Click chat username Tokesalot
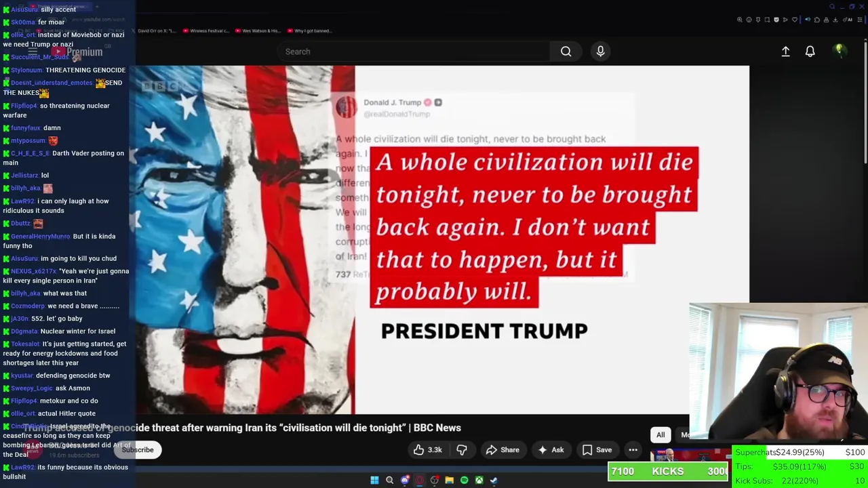Screen dimensions: 868x488 pos(25,344)
